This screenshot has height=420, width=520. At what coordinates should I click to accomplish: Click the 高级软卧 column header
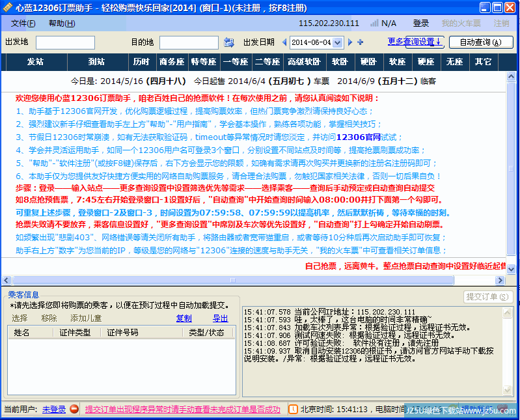point(304,62)
